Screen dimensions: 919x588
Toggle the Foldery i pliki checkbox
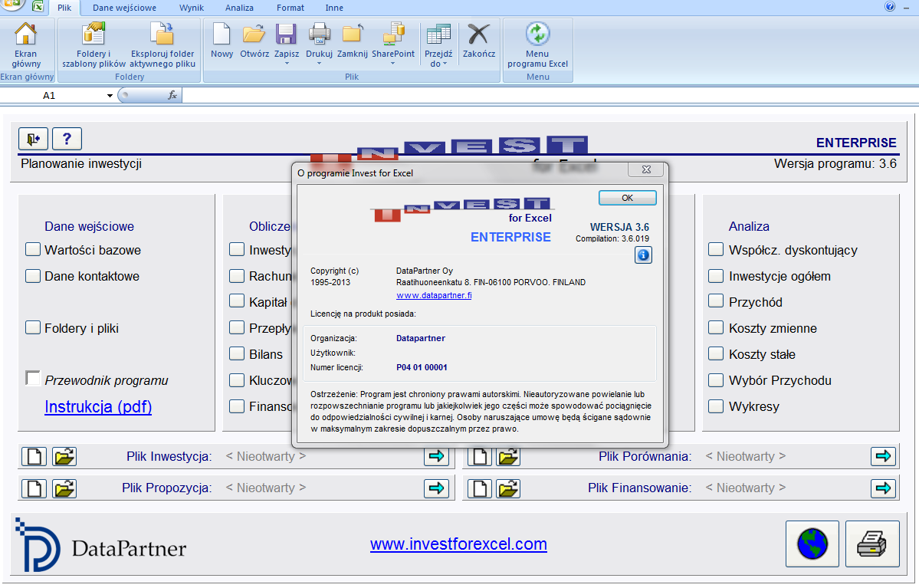coord(33,327)
